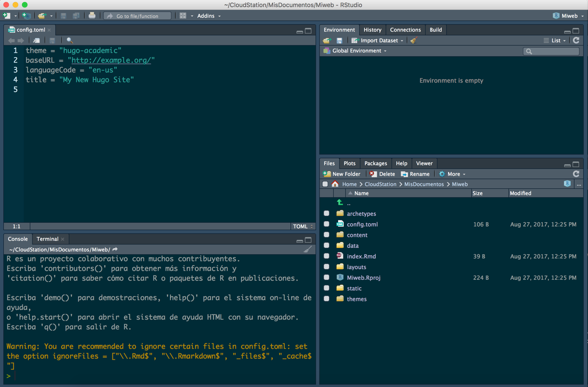This screenshot has width=588, height=387.
Task: Switch to the History tab
Action: [372, 30]
